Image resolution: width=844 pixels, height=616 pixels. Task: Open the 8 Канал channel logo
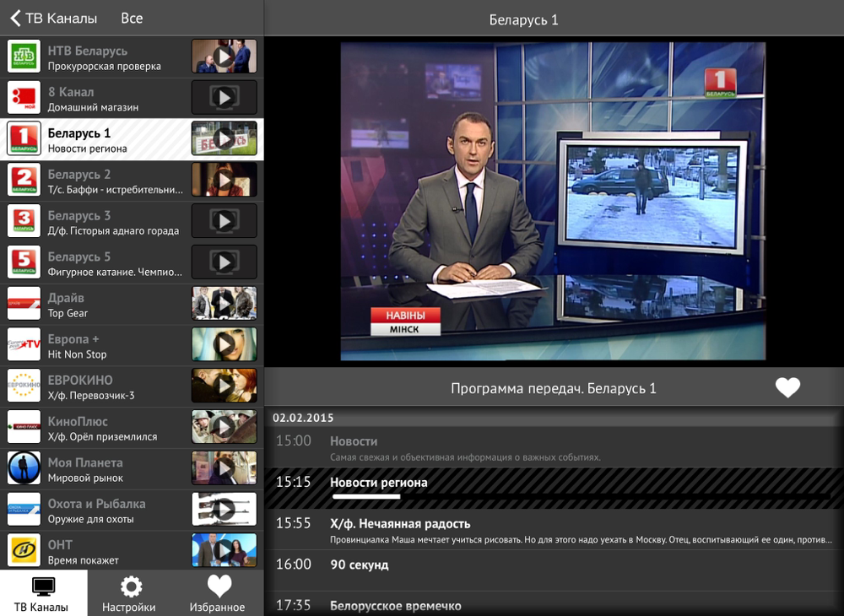tap(24, 97)
